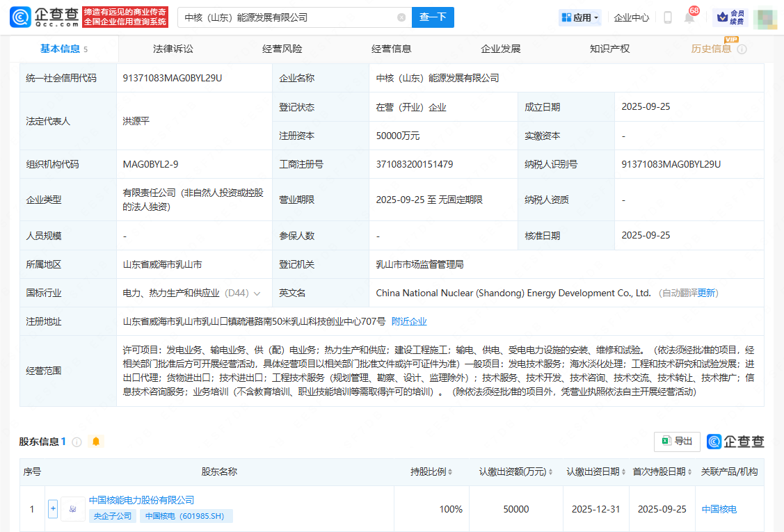Click info icon beside 股东信息 heading
This screenshot has height=532, width=784.
click(77, 442)
